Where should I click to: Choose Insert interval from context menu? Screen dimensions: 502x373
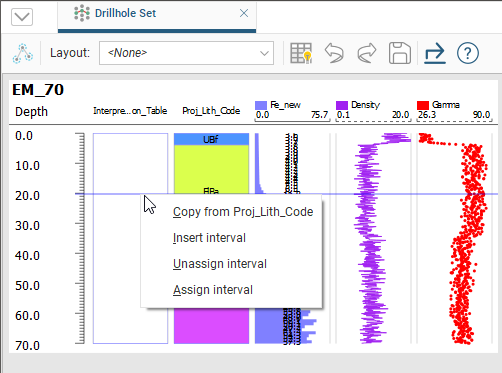click(x=231, y=238)
